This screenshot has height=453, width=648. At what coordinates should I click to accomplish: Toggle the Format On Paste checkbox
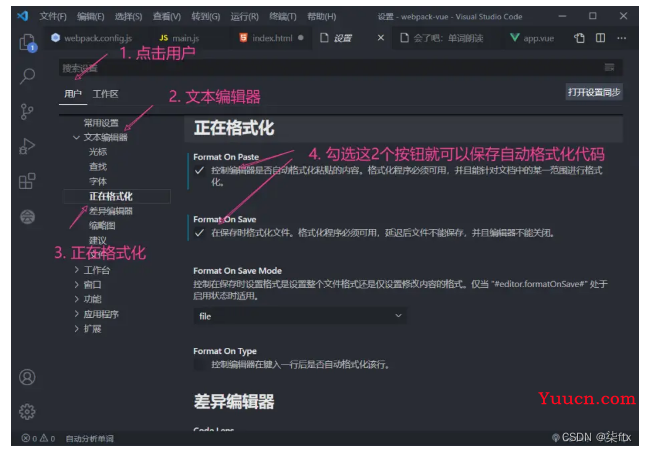tap(199, 170)
